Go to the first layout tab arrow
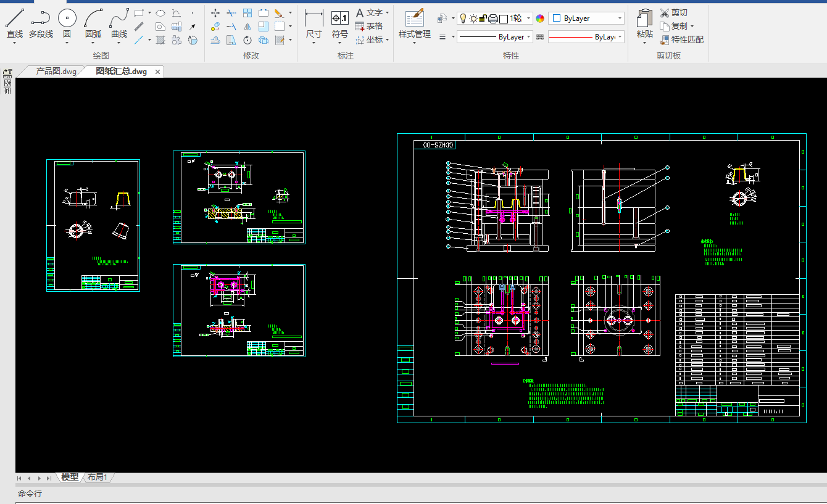Screen dimensions: 827x504 19,478
